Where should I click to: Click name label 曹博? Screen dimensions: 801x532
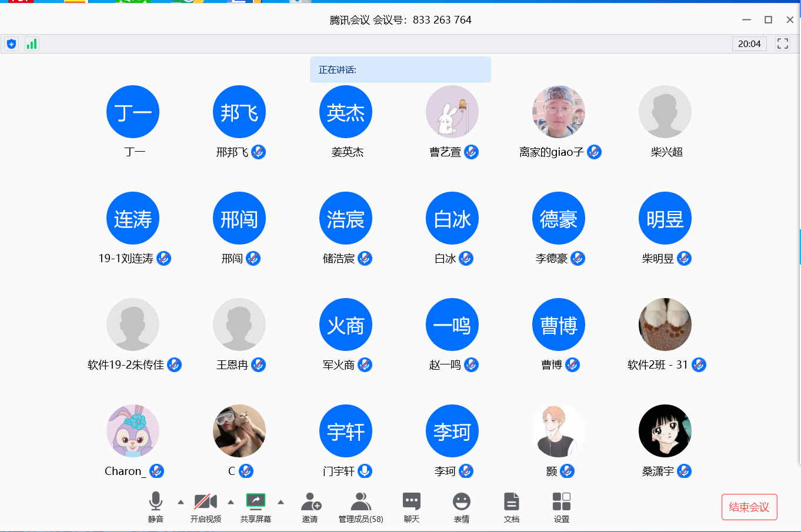click(x=552, y=365)
